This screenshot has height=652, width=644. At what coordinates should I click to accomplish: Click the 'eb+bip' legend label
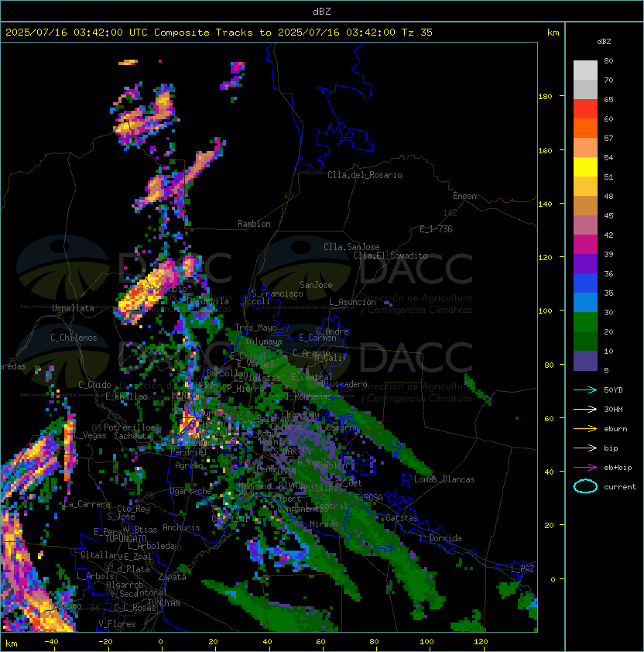618,468
